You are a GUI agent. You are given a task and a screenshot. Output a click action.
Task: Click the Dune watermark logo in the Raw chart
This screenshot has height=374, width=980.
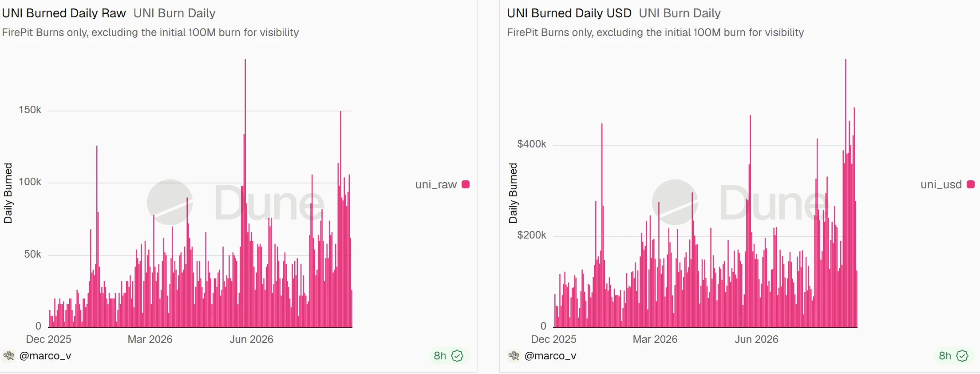coord(236,203)
